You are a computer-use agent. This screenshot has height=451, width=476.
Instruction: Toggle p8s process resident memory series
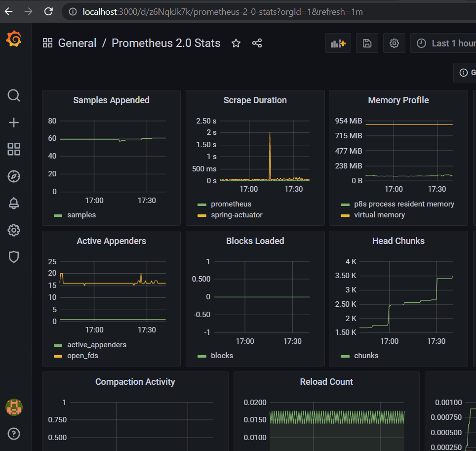[404, 204]
